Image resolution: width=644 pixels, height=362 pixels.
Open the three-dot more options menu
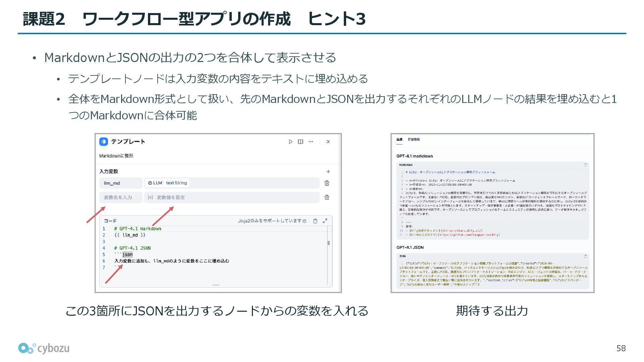point(311,142)
